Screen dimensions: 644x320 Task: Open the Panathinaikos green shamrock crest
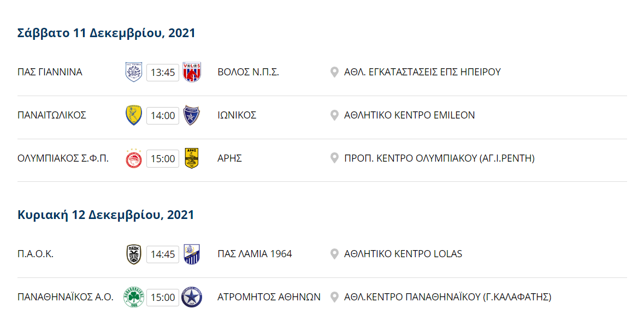click(133, 297)
